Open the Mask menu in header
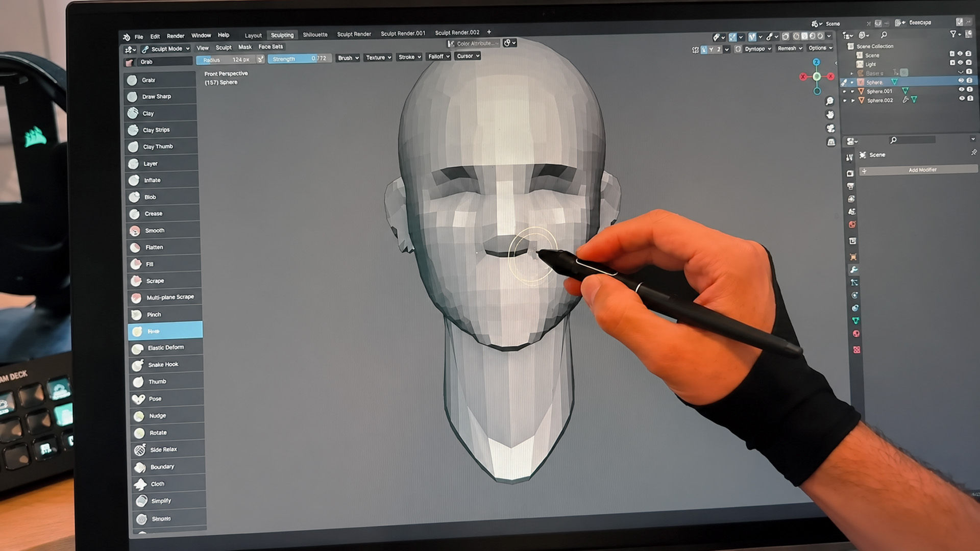 tap(245, 47)
